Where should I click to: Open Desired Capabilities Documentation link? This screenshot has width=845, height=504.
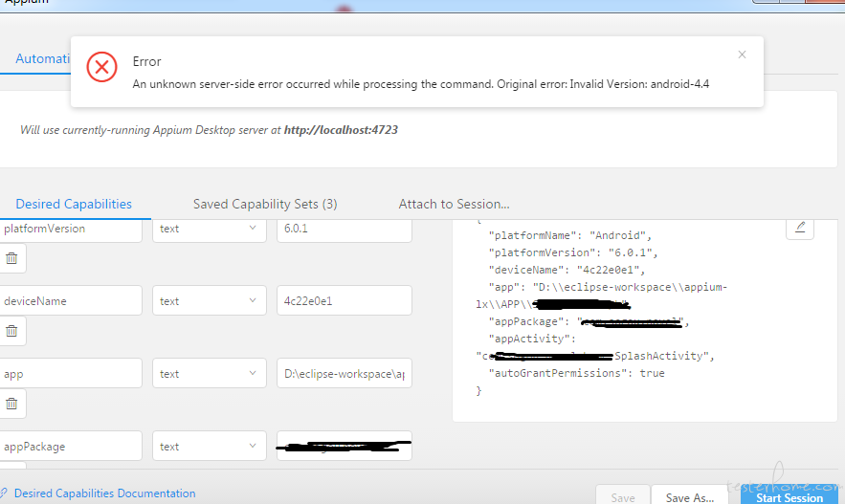click(x=104, y=493)
